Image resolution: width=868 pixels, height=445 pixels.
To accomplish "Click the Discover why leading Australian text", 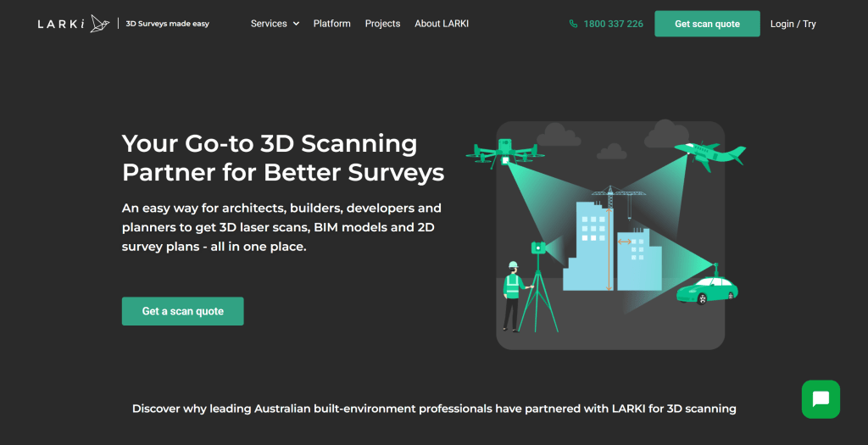I will pos(434,409).
